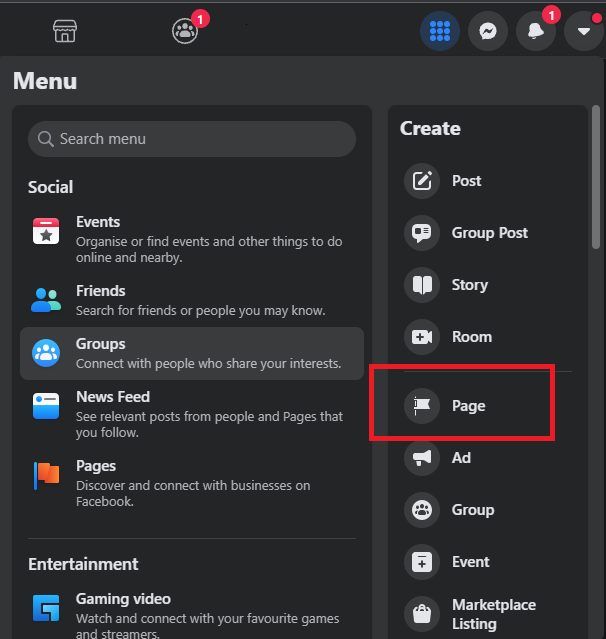Open Messenger chat icon
Screen dimensions: 606x639
(x=488, y=31)
